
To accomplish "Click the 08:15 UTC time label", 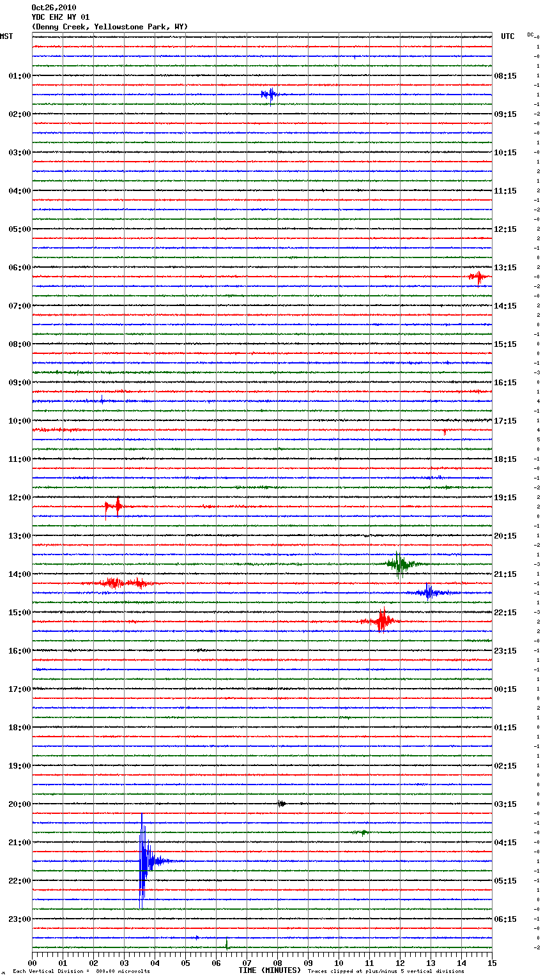I will 505,76.
